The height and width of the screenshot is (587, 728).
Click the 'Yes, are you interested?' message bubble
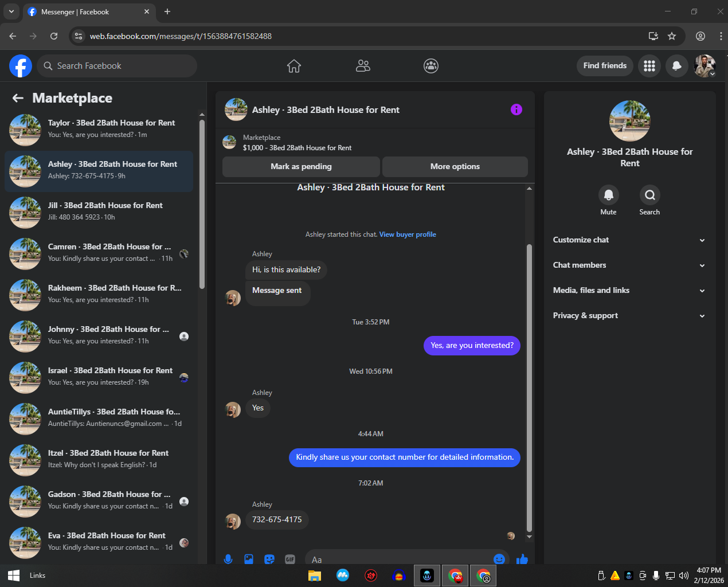(x=472, y=346)
